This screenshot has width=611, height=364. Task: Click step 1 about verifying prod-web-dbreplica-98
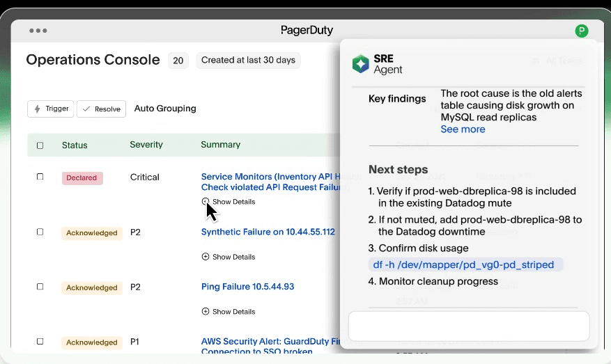(472, 197)
